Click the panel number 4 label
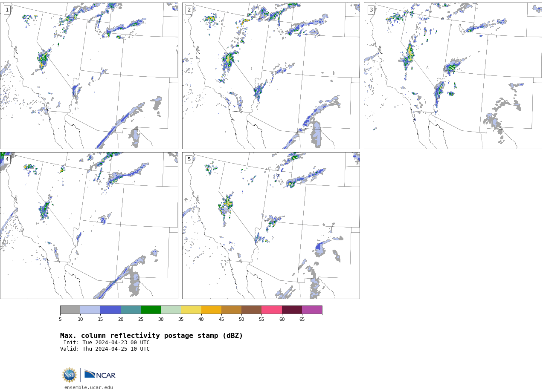 pyautogui.click(x=7, y=159)
